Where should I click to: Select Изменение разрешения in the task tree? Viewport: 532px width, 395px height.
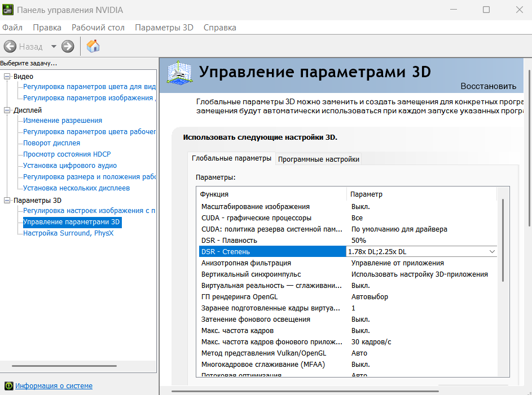63,120
